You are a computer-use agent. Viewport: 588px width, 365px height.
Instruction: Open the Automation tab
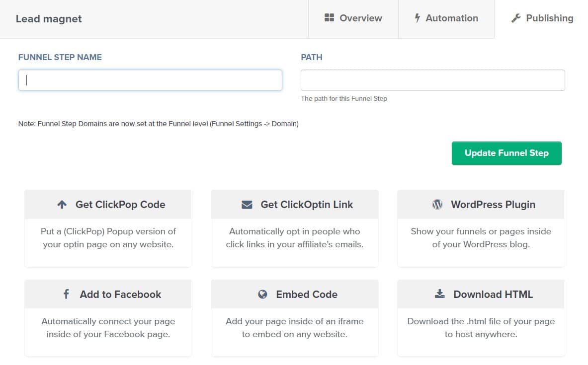(447, 19)
